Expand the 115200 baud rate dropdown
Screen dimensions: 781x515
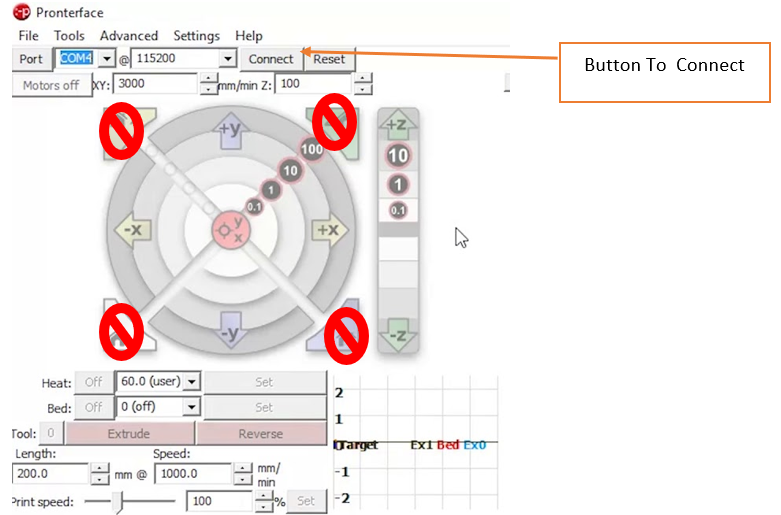228,59
